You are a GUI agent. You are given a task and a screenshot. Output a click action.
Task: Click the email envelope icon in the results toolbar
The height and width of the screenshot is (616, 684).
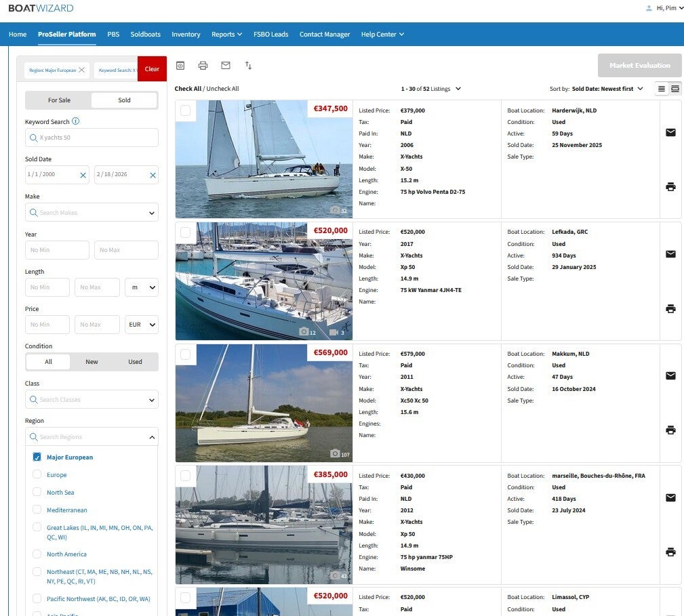226,66
